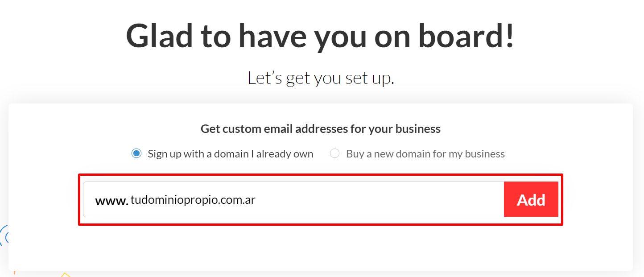
Task: Click the red Add button
Action: pyautogui.click(x=531, y=199)
